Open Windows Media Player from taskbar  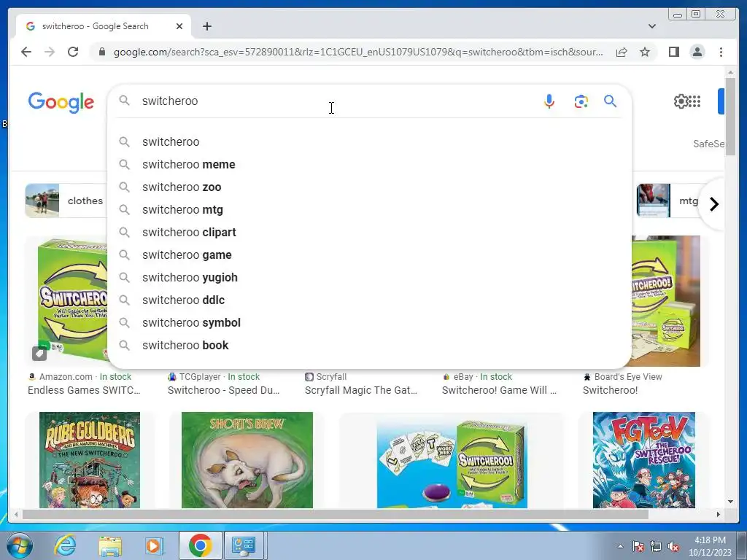(x=154, y=545)
